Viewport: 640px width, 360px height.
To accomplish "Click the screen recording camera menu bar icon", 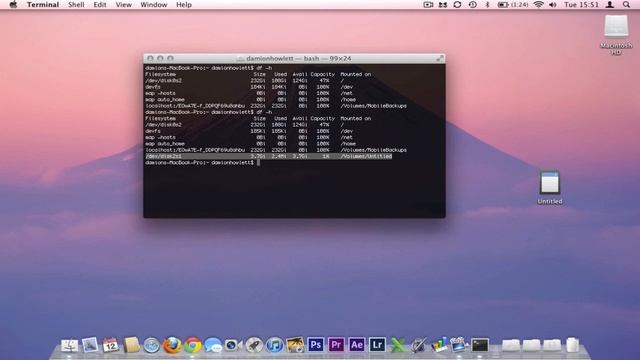I will coord(428,4).
